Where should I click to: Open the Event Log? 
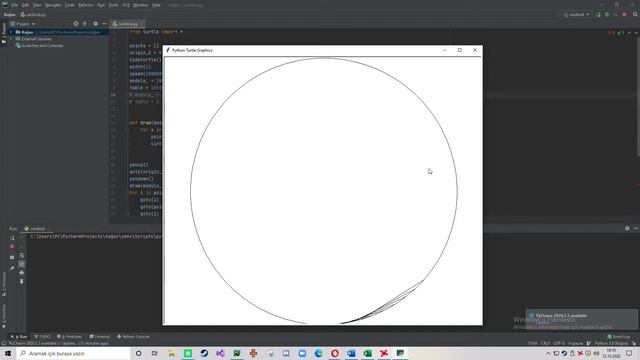(618, 337)
